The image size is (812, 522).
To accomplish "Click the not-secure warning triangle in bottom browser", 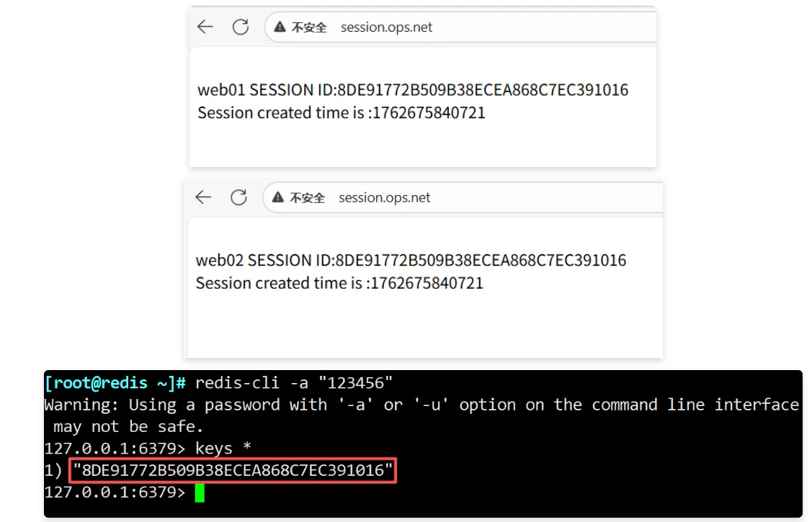I will 277,197.
